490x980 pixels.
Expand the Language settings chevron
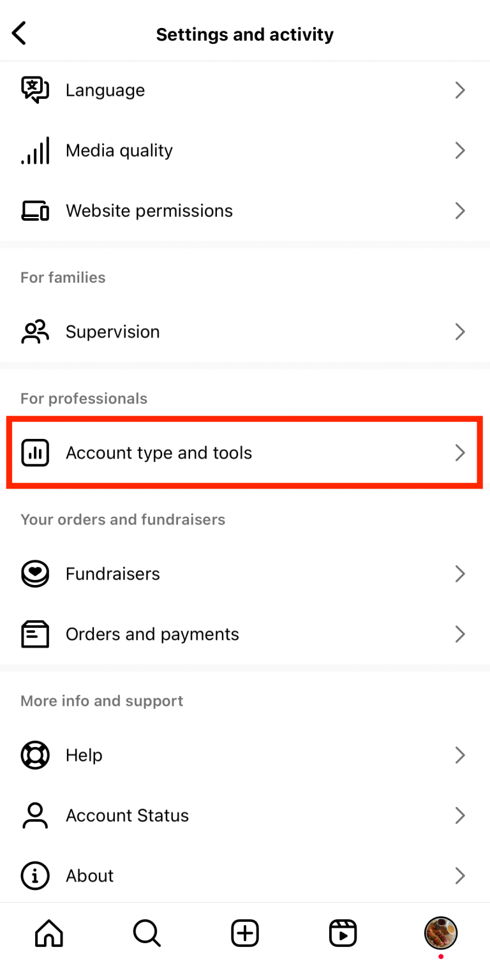[460, 90]
